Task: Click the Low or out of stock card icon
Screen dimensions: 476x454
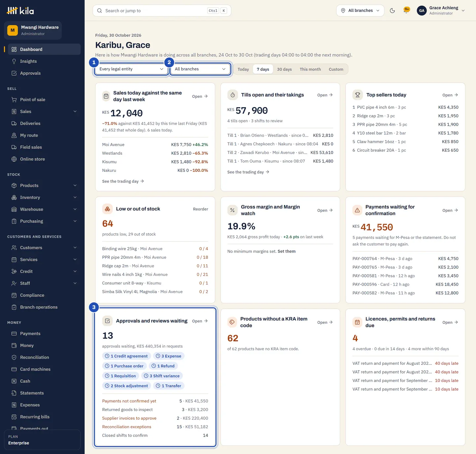Action: click(107, 209)
